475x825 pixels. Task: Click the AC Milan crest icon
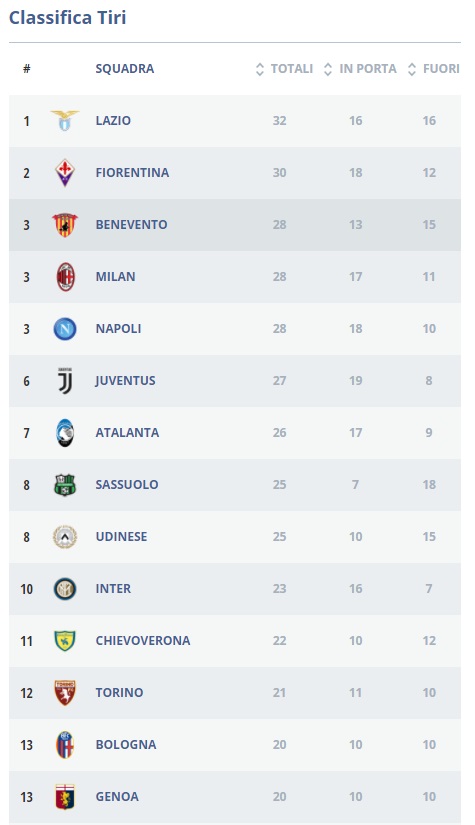(x=65, y=277)
